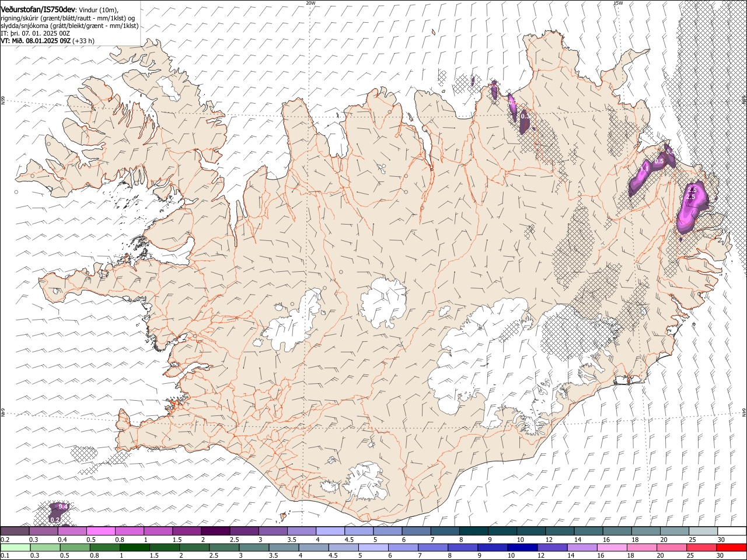The height and width of the screenshot is (560, 747).
Task: Click the 'slydda/snjókoma' legend description line
Action: [x=69, y=26]
